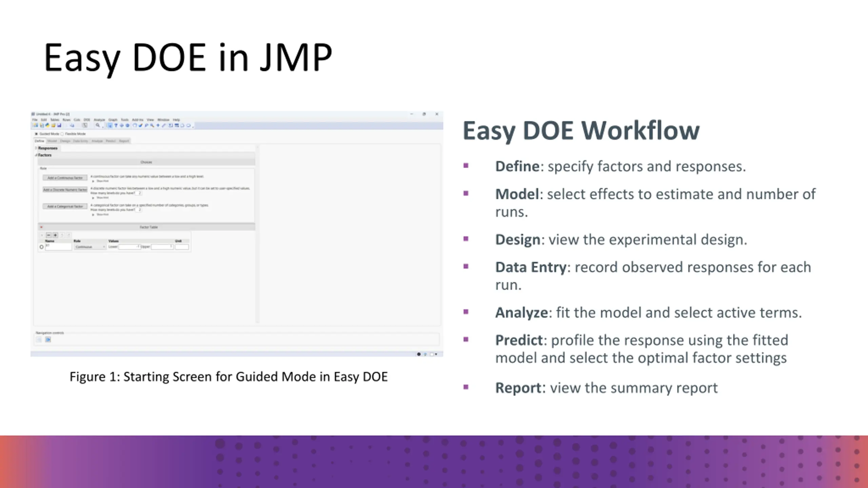Open the Help menu
868x488 pixels.
[x=176, y=120]
